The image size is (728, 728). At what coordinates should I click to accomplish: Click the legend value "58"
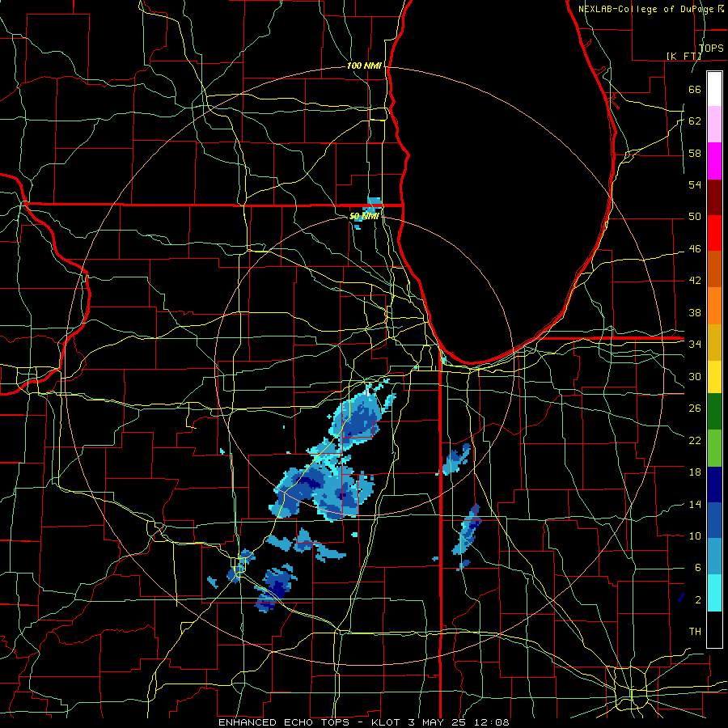click(x=695, y=153)
